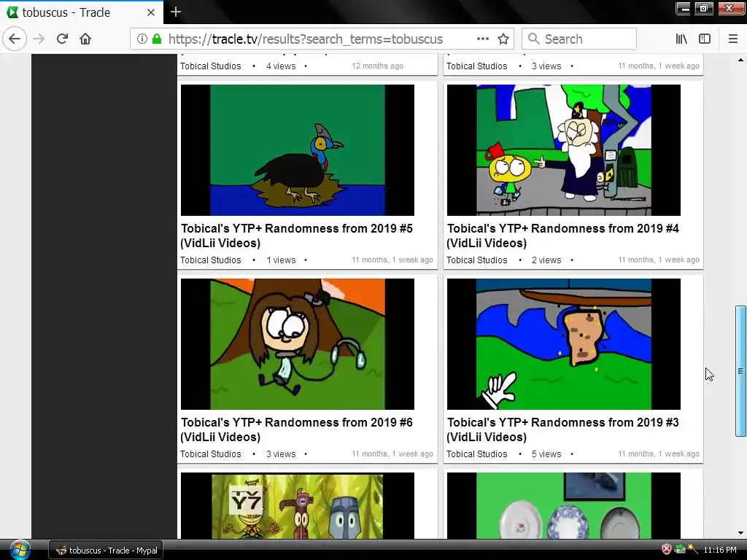Select tobuscus - Tracle - Mypal taskbar button
This screenshot has width=747, height=560.
106,551
